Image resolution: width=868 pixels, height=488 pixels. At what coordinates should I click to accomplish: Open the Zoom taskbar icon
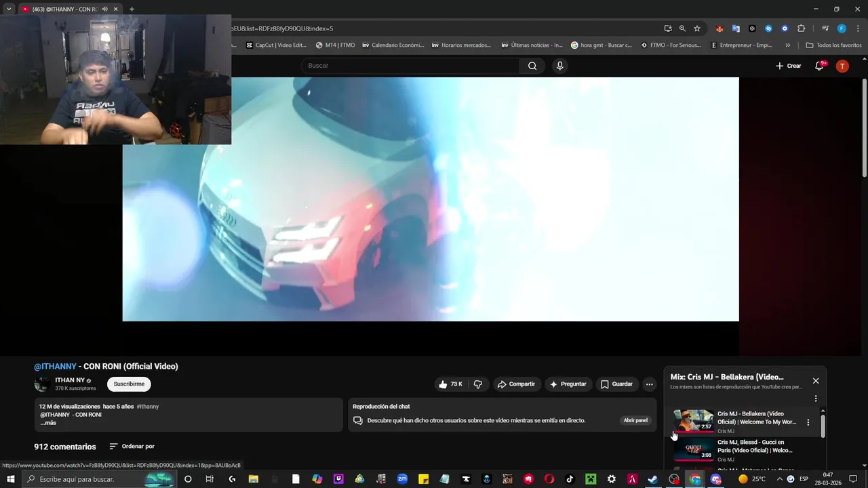[x=402, y=479]
